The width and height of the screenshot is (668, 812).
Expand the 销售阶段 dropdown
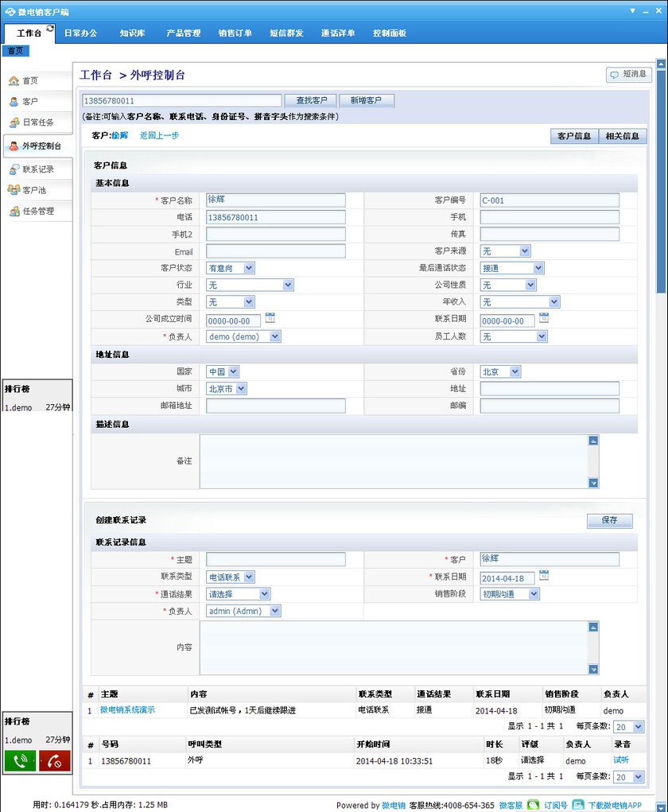(534, 594)
